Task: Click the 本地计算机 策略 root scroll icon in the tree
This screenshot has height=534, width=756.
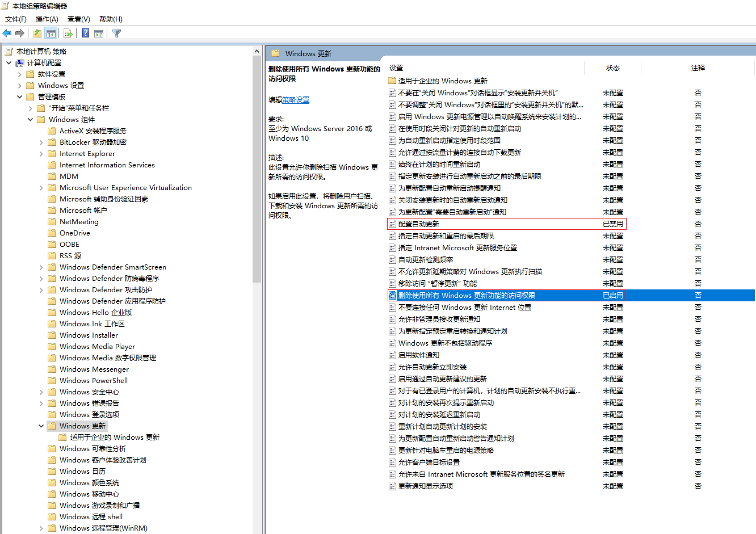Action: 9,52
